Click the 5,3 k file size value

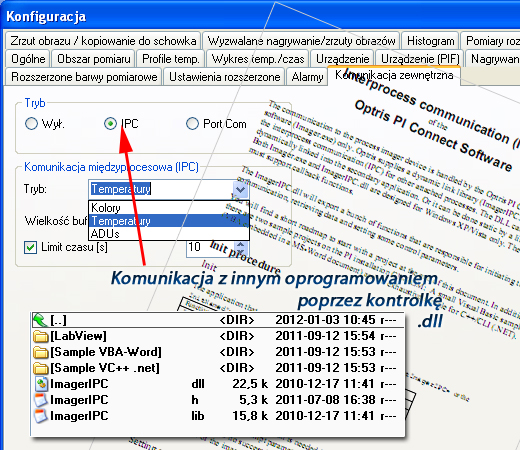pyautogui.click(x=253, y=400)
